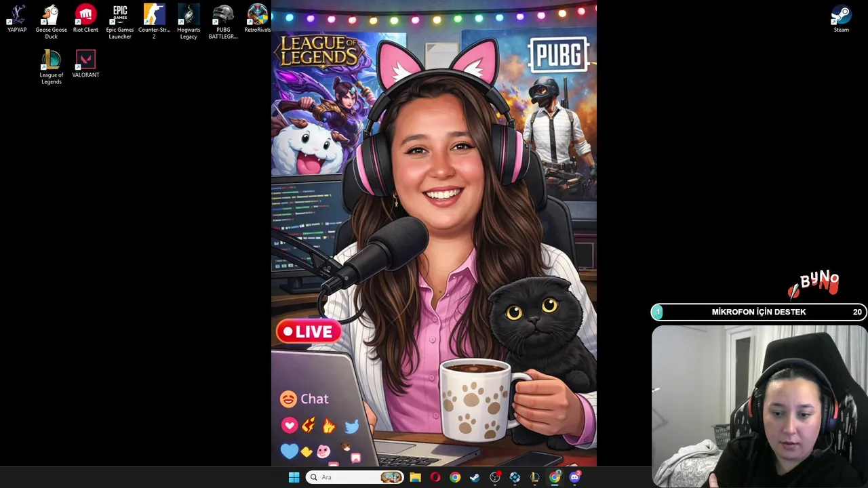Screen dimensions: 868x488
Task: Open the Windows Start menu
Action: pos(294,477)
